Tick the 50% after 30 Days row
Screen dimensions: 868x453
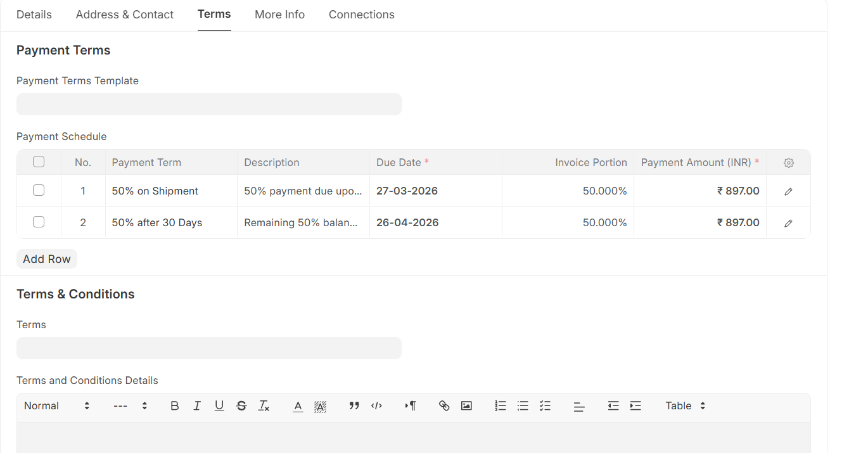click(39, 222)
